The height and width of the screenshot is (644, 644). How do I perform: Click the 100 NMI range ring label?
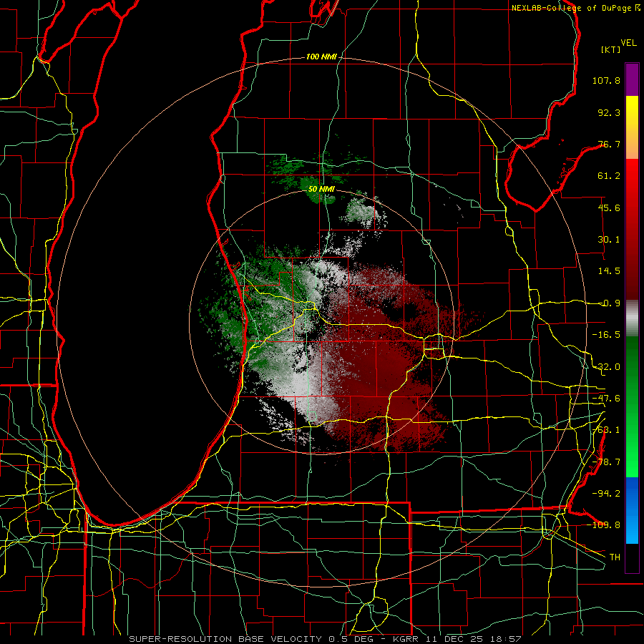tap(321, 57)
